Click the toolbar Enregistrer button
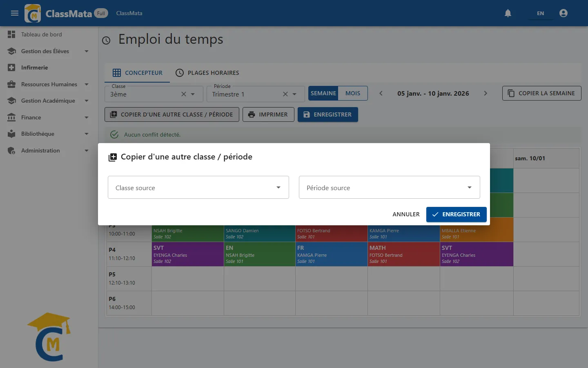 click(x=328, y=114)
